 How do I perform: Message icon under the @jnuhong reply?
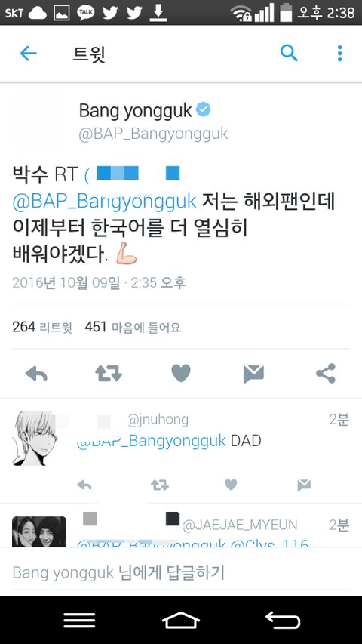coord(304,485)
